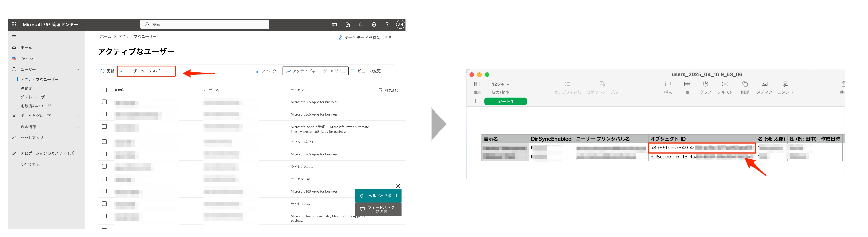Viewport: 868px width, 237px height.
Task: Click Numbers グラフ toolbar icon
Action: click(705, 84)
